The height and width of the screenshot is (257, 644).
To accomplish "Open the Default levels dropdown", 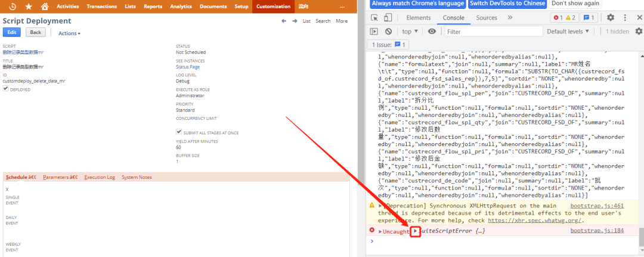I will pos(568,31).
